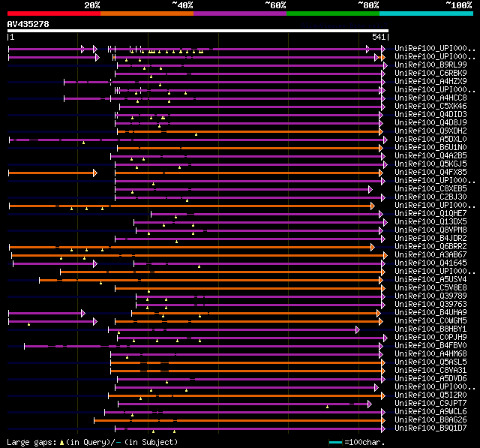Viewport: 480px width, 448px height.
Task: Select the UniRef100_Q5KGJ5 label
Action: [x=430, y=164]
